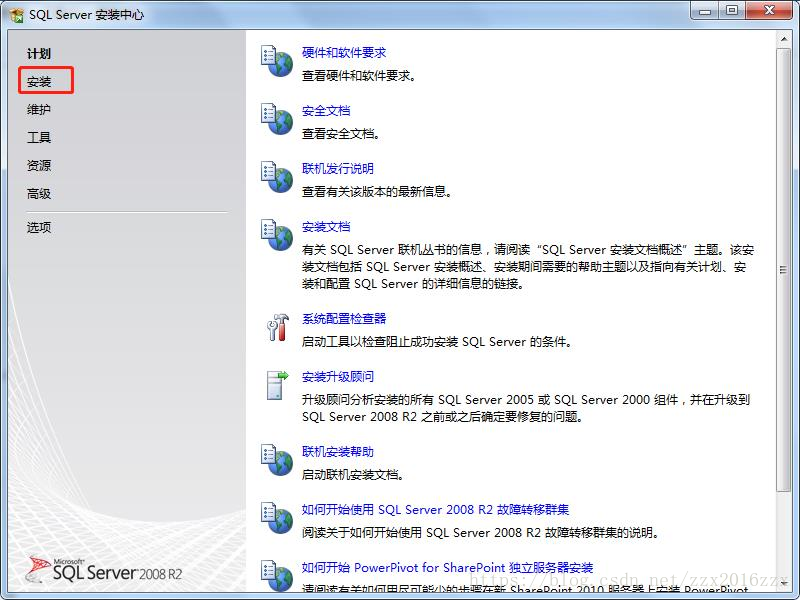Open the 安装文档 link
The width and height of the screenshot is (800, 600).
326,227
